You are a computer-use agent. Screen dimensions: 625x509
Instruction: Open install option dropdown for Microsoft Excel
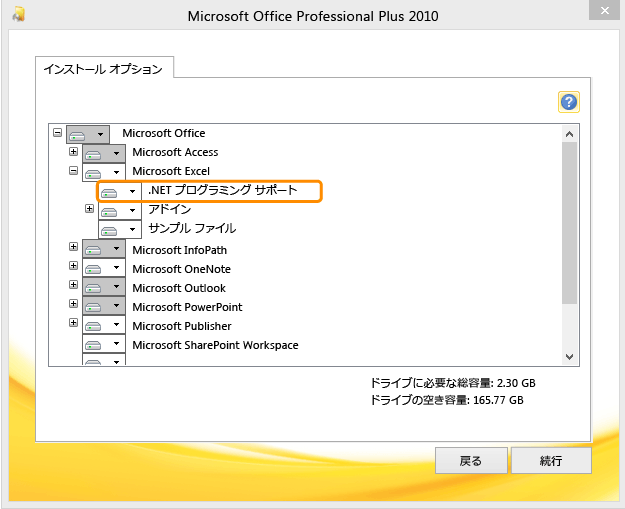[104, 173]
